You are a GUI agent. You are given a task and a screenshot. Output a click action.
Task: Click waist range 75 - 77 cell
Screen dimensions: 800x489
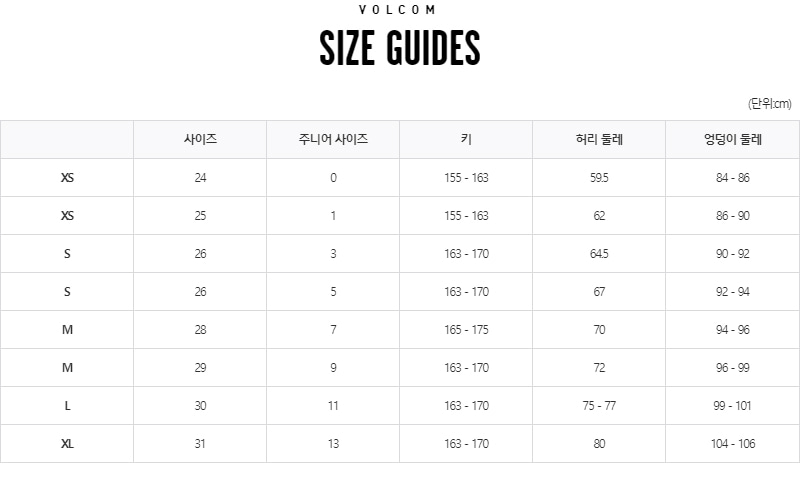599,406
